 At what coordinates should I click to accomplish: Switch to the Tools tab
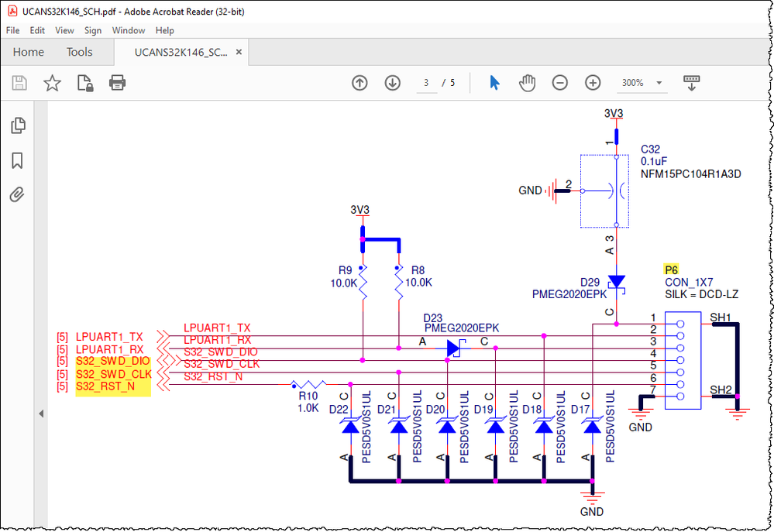tap(78, 52)
